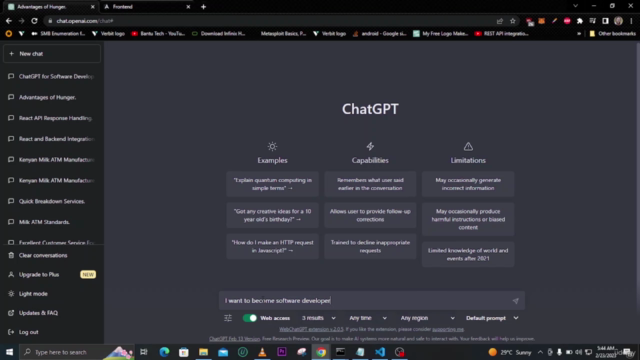This screenshot has height=360, width=640.
Task: Open Premiere Pro from the taskbar
Action: [x=282, y=352]
